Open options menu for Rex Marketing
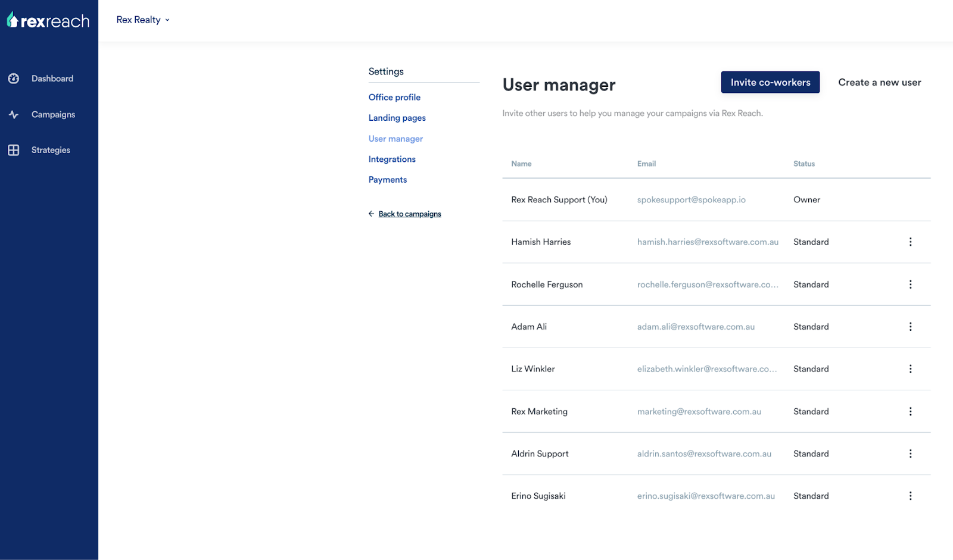 [x=910, y=411]
